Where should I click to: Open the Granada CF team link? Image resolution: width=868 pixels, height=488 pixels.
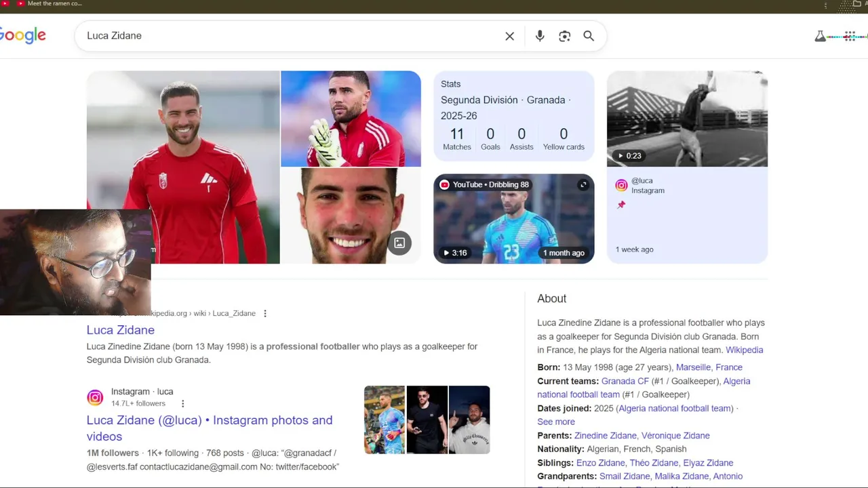coord(625,381)
